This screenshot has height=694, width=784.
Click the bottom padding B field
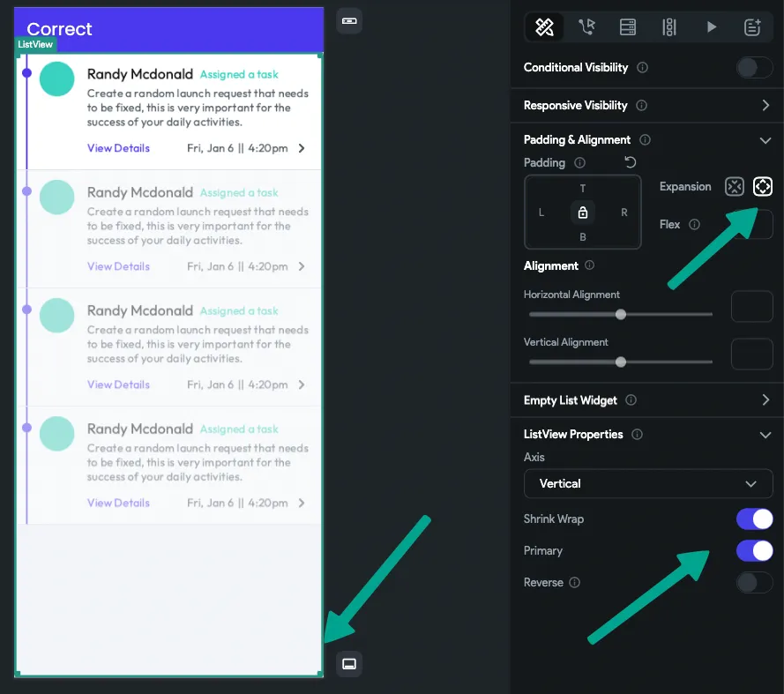583,237
